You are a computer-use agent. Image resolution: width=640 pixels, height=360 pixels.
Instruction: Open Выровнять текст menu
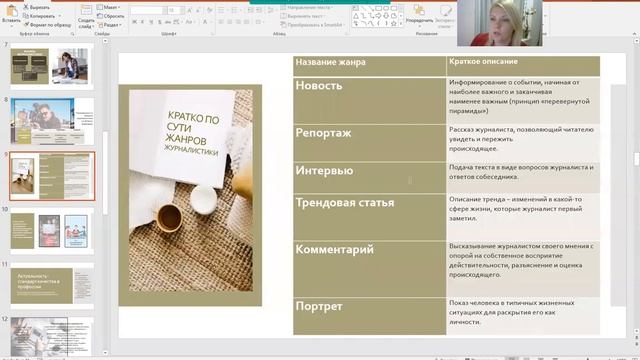tap(303, 16)
